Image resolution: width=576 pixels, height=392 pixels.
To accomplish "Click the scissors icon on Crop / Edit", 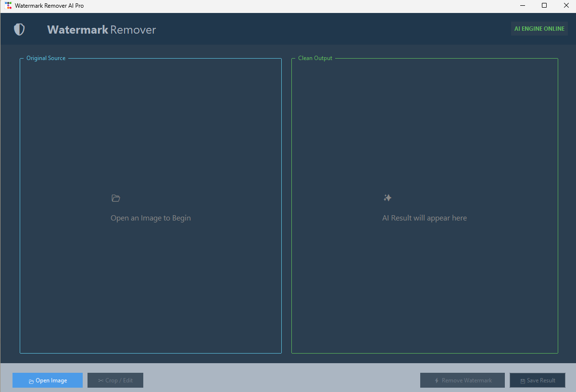I will point(100,380).
